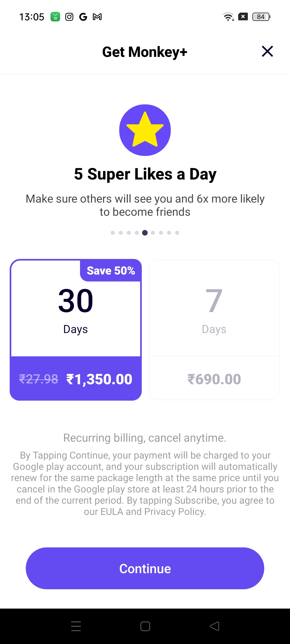290x644 pixels.
Task: Tap the battery level indicator
Action: [261, 17]
